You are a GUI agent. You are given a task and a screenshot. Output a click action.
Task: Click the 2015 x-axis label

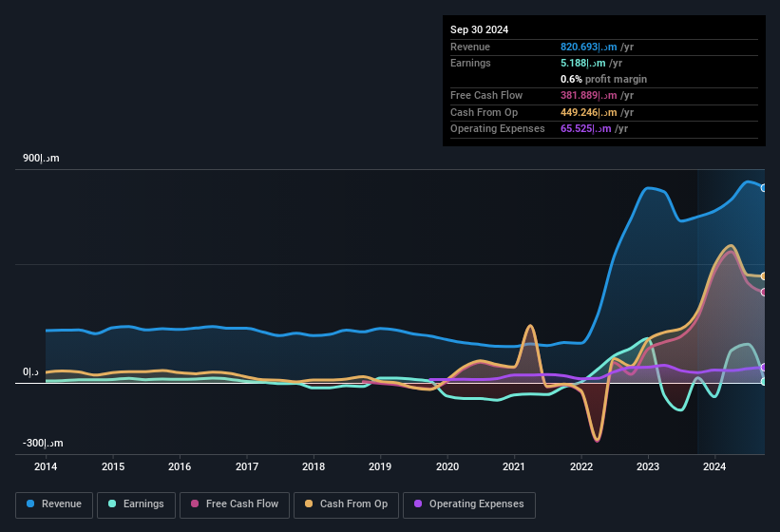(113, 466)
